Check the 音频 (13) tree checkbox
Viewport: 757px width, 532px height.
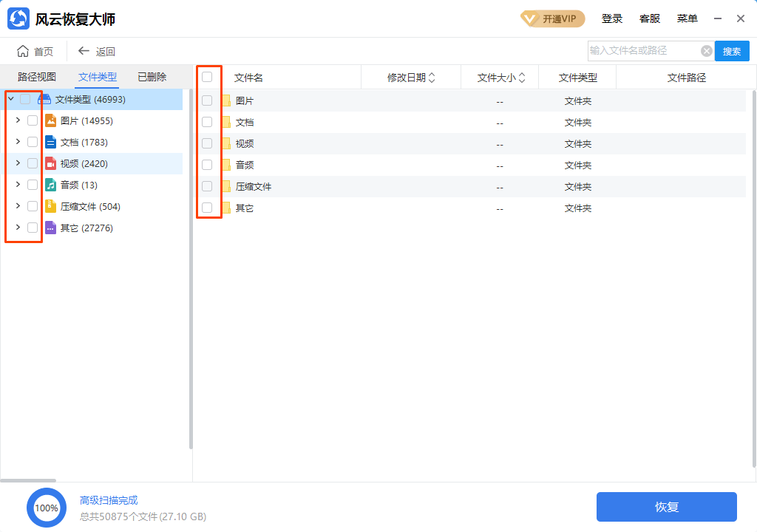(x=33, y=185)
